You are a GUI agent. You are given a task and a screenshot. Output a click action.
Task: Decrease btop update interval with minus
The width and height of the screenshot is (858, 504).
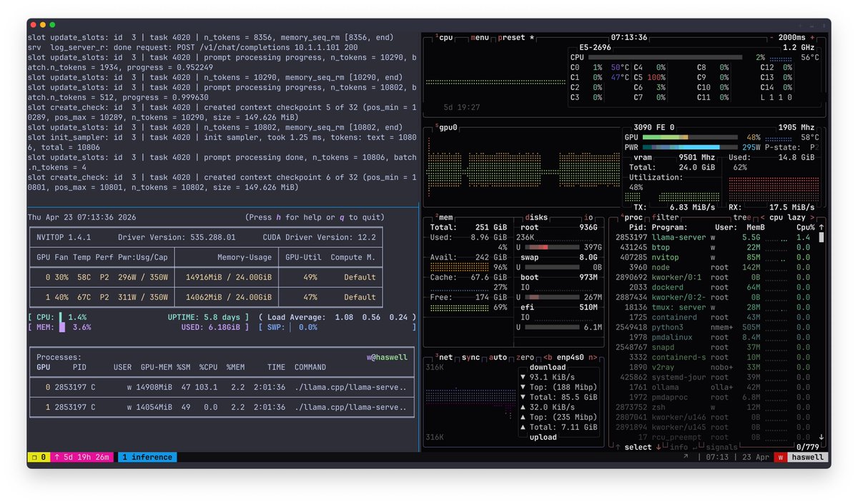pos(773,37)
